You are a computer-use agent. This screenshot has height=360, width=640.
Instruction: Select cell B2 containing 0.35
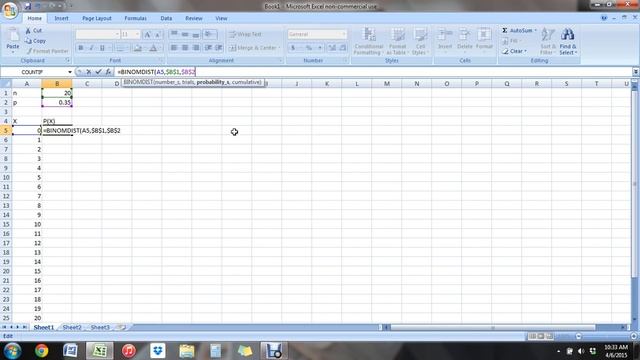tap(57, 102)
